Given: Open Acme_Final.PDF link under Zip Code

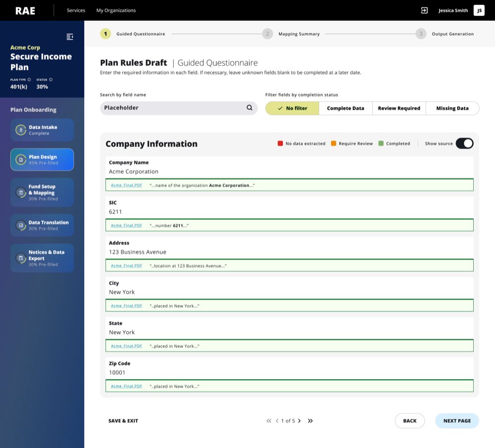Looking at the screenshot, I should point(126,386).
